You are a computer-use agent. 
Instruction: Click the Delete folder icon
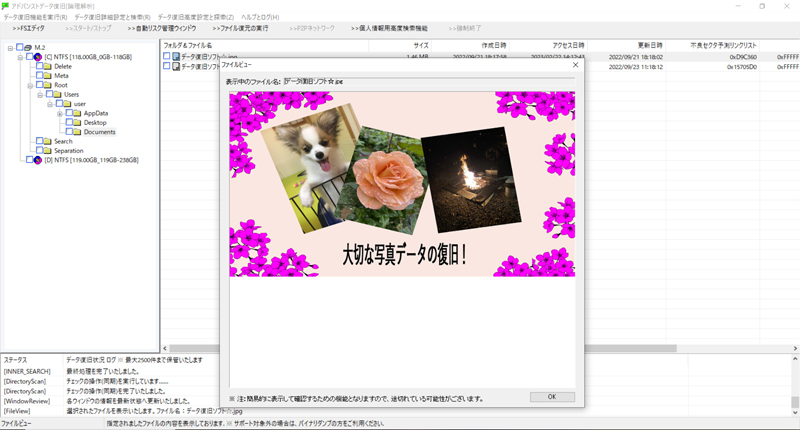tap(47, 66)
